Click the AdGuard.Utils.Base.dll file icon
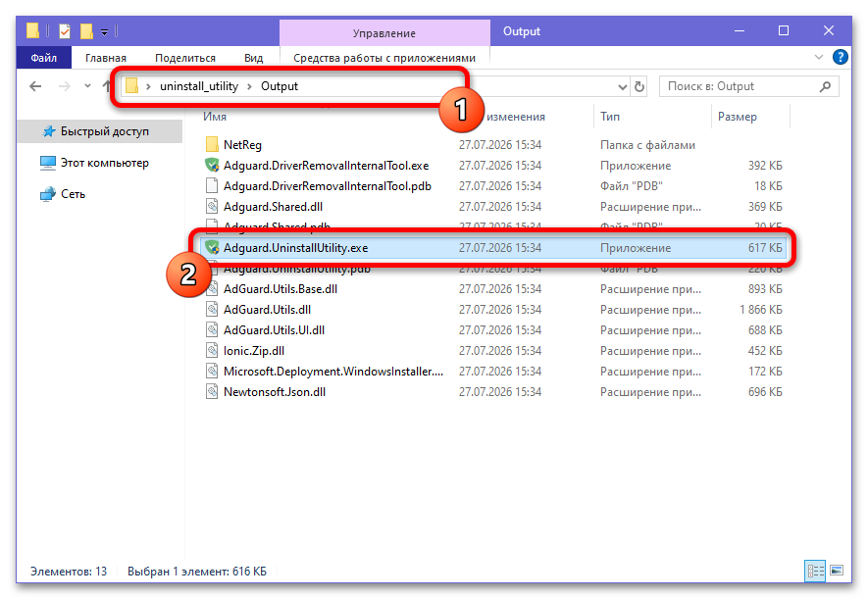This screenshot has width=868, height=599. 212,288
